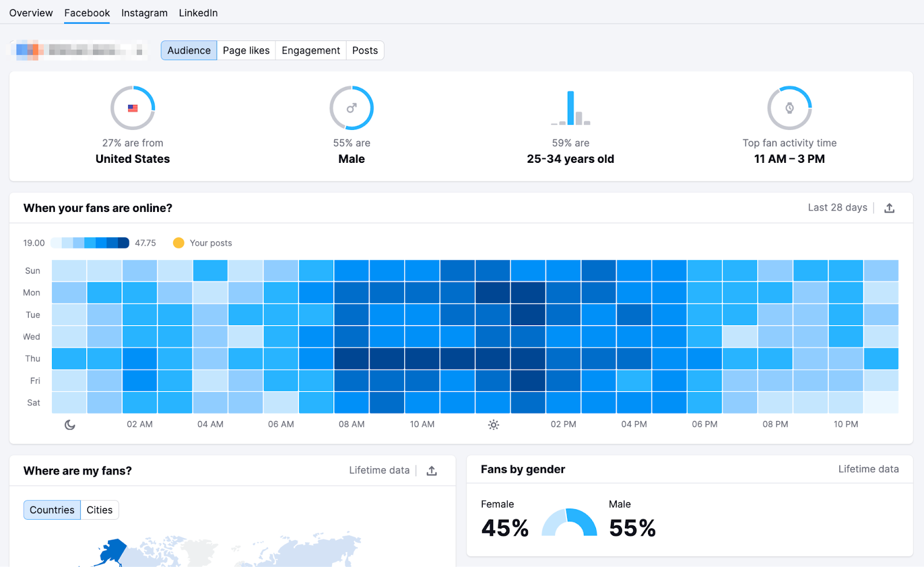Switch to the Cities view
Viewport: 924px width, 567px height.
(99, 510)
